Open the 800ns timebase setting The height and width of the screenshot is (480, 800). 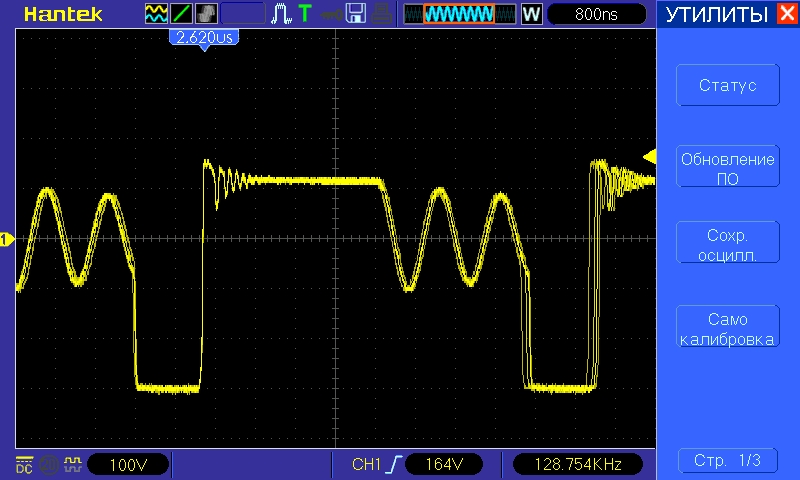[596, 14]
